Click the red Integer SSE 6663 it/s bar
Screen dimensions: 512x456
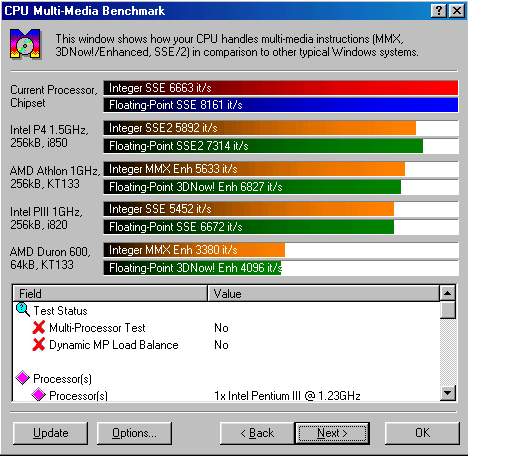[281, 88]
